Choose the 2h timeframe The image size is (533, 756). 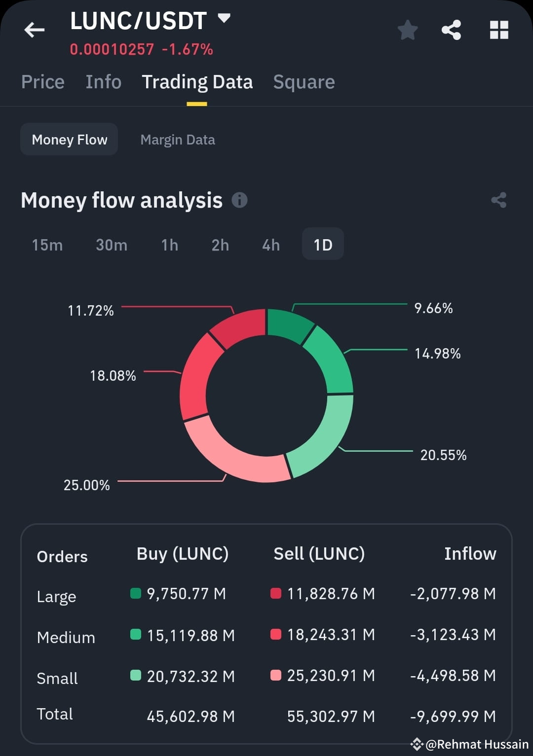click(x=220, y=244)
